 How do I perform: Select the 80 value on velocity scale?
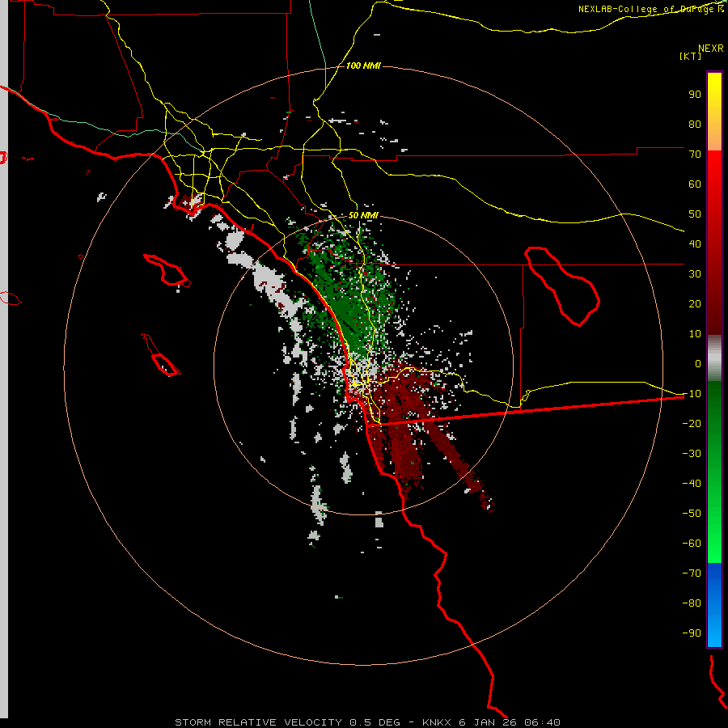(x=695, y=124)
